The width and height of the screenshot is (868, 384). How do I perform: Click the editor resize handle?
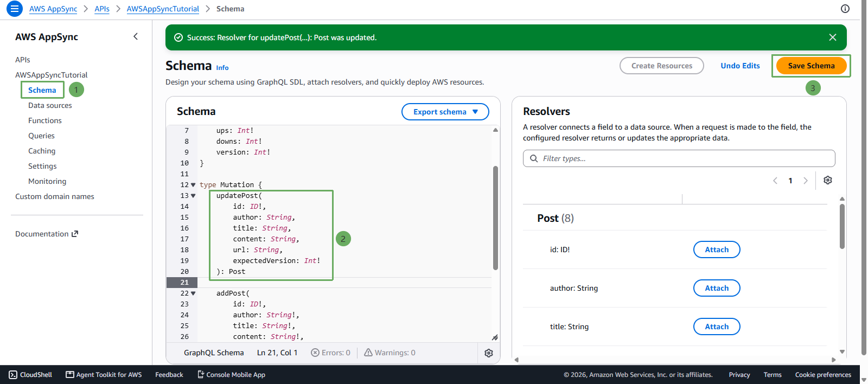click(495, 337)
